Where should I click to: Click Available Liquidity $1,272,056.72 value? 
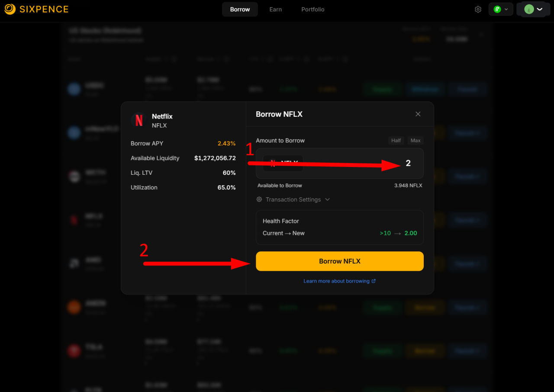(215, 158)
